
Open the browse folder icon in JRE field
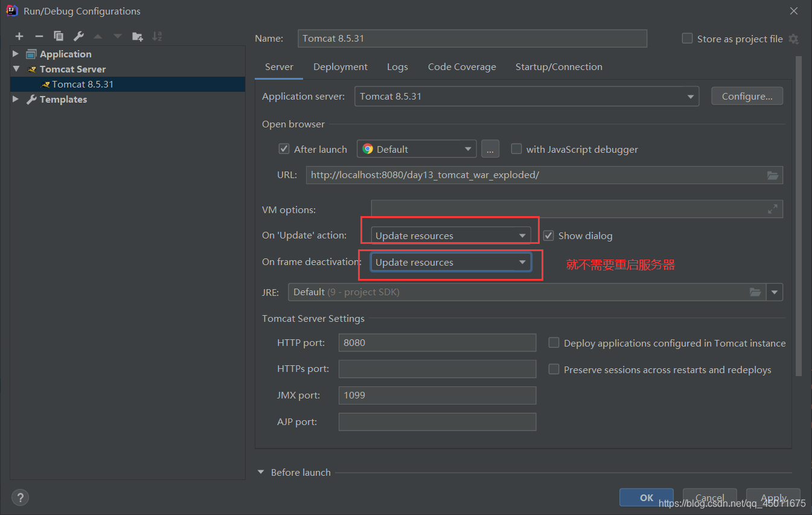click(755, 292)
